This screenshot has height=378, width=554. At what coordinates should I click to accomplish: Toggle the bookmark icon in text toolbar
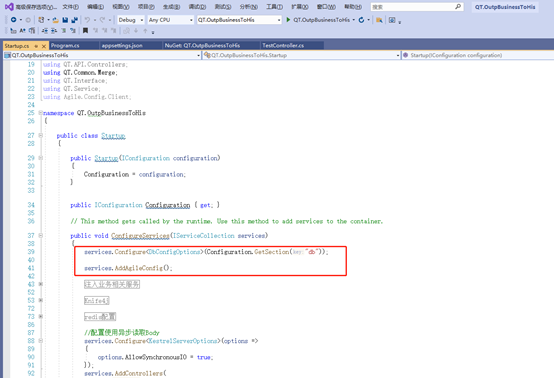click(x=85, y=31)
